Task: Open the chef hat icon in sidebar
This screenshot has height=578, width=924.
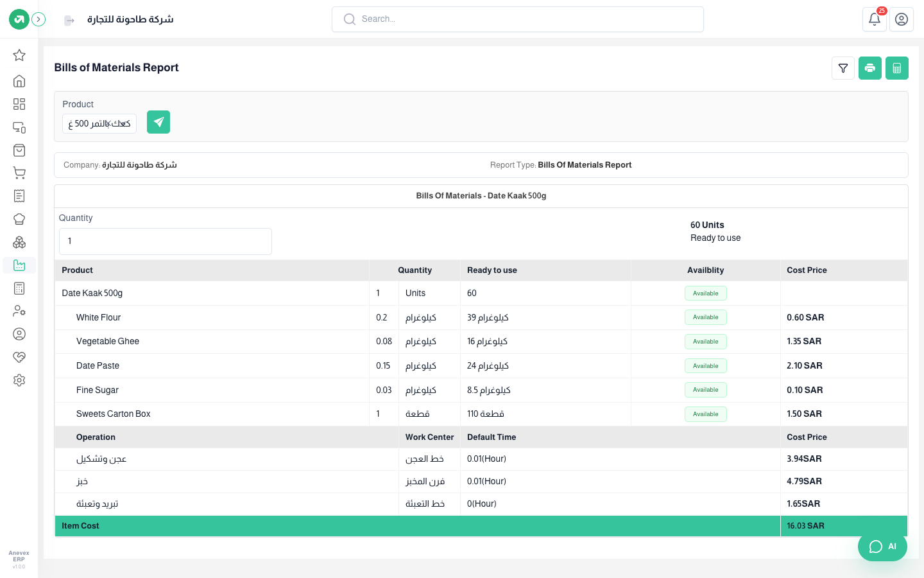Action: pos(19,219)
